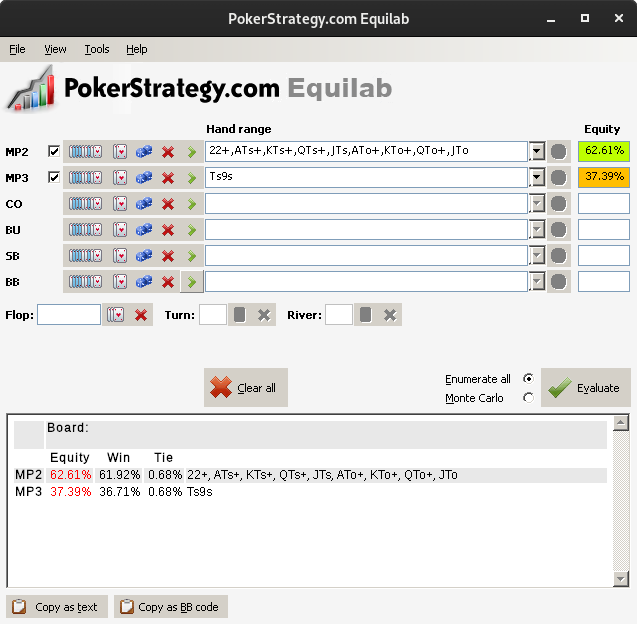Image resolution: width=637 pixels, height=624 pixels.
Task: Toggle the MP3 player checkbox
Action: (54, 178)
